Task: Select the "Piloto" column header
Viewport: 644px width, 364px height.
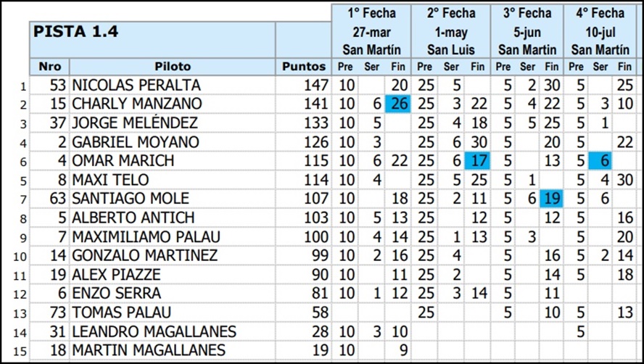Action: tap(172, 67)
